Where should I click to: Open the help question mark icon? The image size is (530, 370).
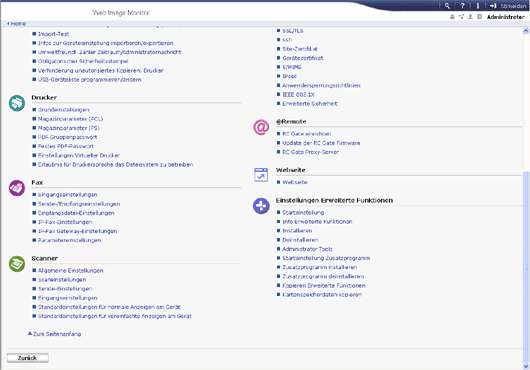[462, 6]
